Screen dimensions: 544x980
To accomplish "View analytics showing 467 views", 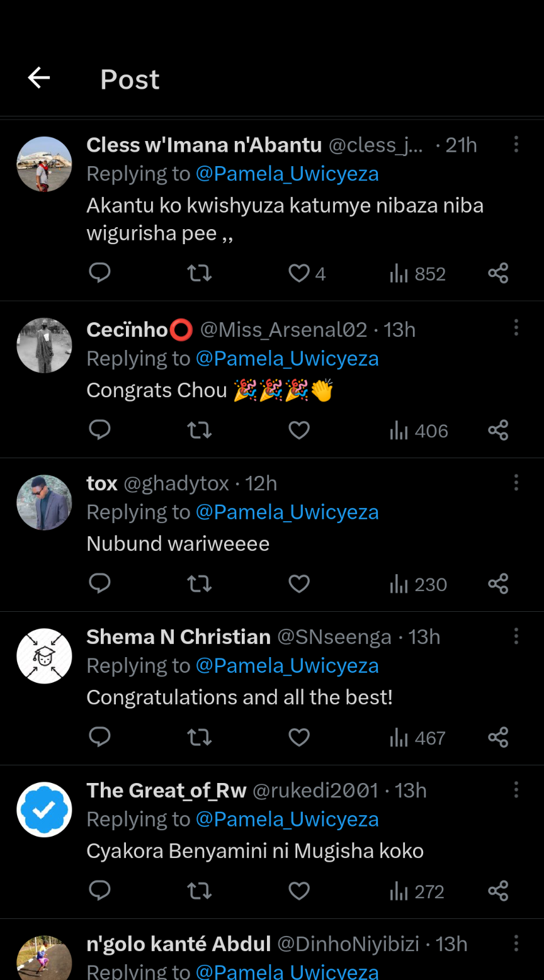I will (x=417, y=738).
